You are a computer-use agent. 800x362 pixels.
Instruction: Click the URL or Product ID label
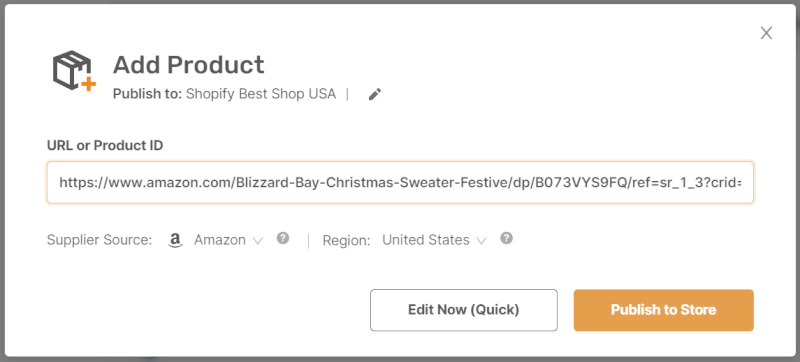[x=105, y=146]
